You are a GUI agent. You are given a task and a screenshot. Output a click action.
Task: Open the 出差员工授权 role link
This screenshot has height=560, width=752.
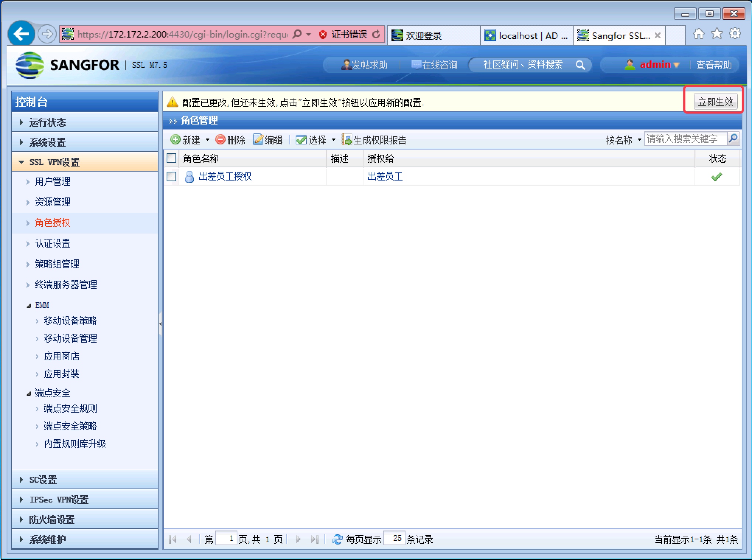click(225, 176)
